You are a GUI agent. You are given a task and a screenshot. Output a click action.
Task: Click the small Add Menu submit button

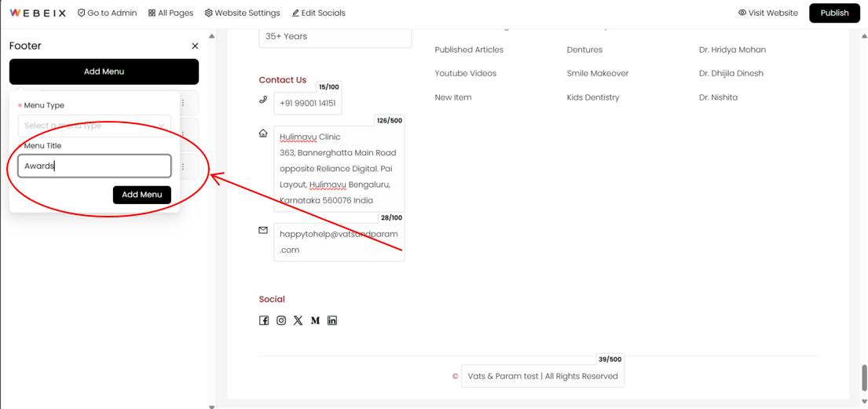tap(141, 194)
